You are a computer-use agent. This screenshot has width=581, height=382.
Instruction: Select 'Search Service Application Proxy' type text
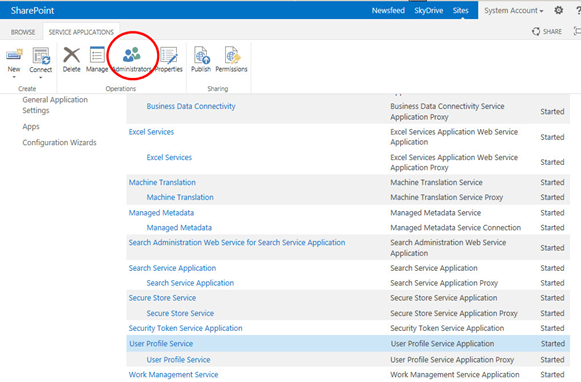[x=444, y=283]
